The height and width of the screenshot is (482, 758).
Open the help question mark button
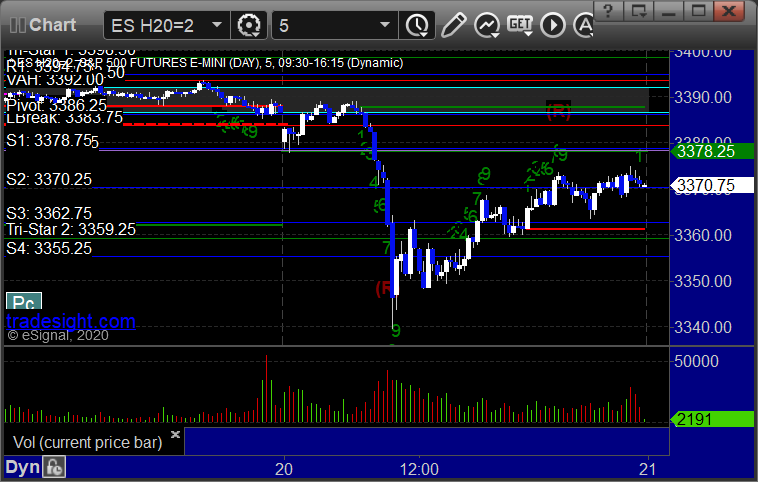[x=608, y=11]
